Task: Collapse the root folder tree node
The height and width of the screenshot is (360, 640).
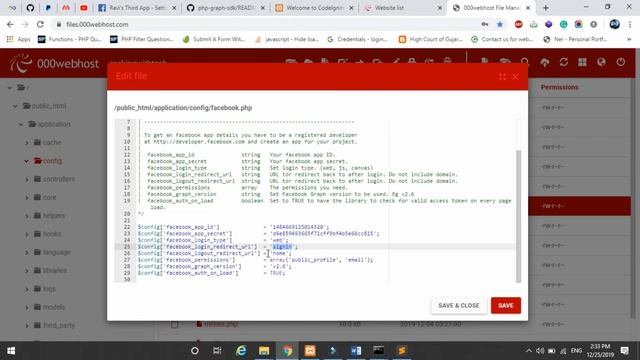Action: coord(10,88)
